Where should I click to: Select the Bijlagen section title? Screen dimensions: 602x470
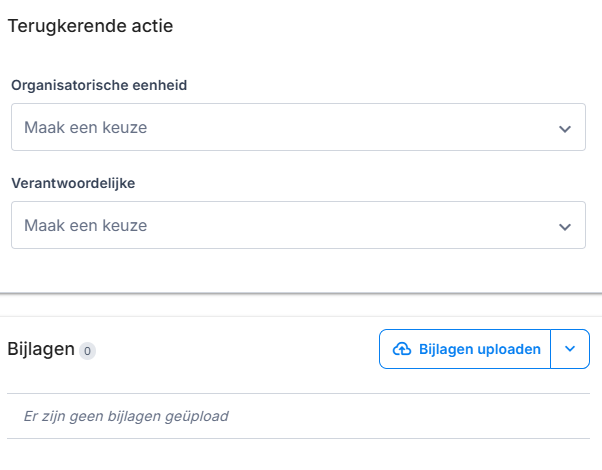41,349
